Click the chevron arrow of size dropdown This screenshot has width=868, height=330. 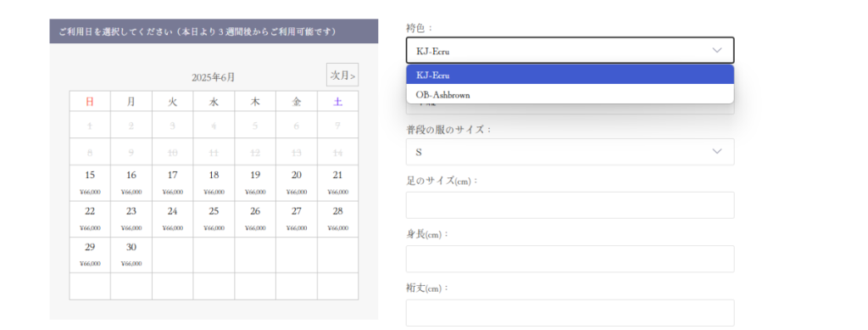click(717, 152)
